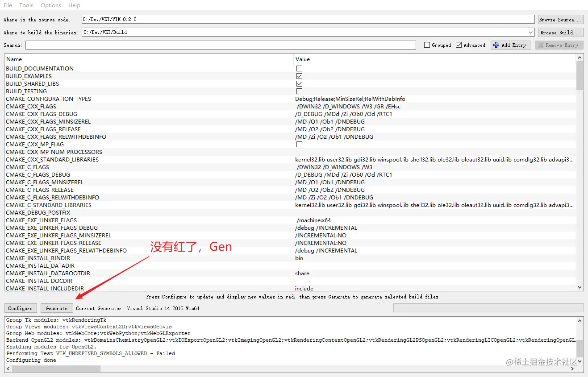Screen dimensions: 588x377
Task: Click the source code path field
Action: point(308,20)
